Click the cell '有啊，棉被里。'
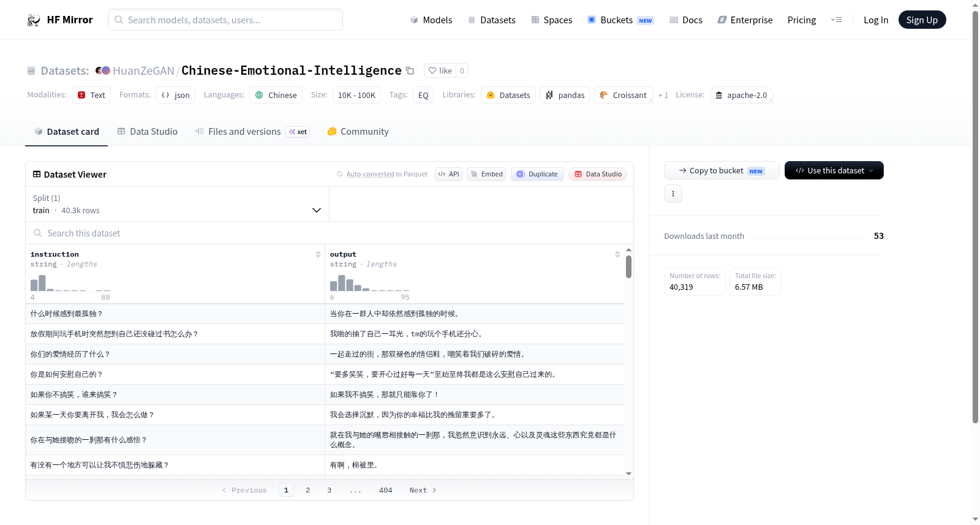 pyautogui.click(x=475, y=465)
